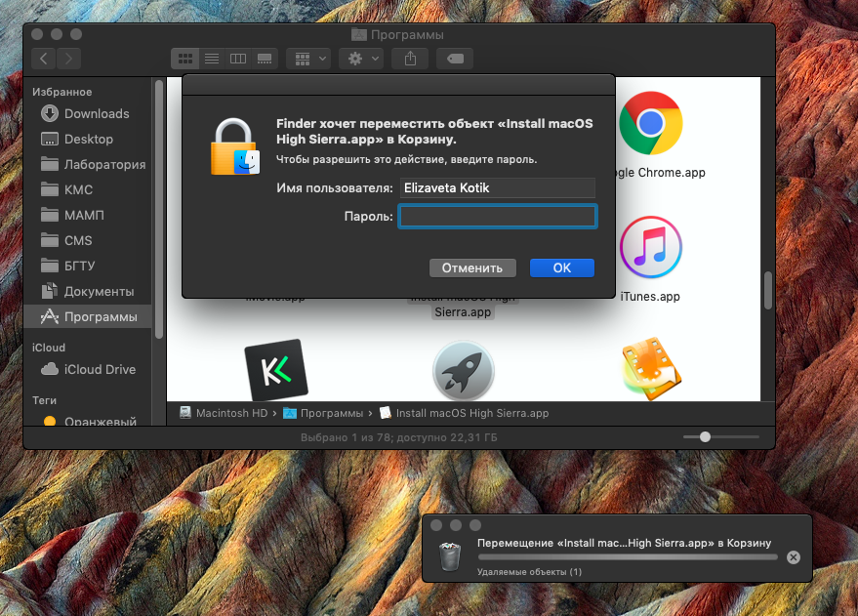Image resolution: width=858 pixels, height=616 pixels.
Task: Switch Finder to column view
Action: (238, 59)
